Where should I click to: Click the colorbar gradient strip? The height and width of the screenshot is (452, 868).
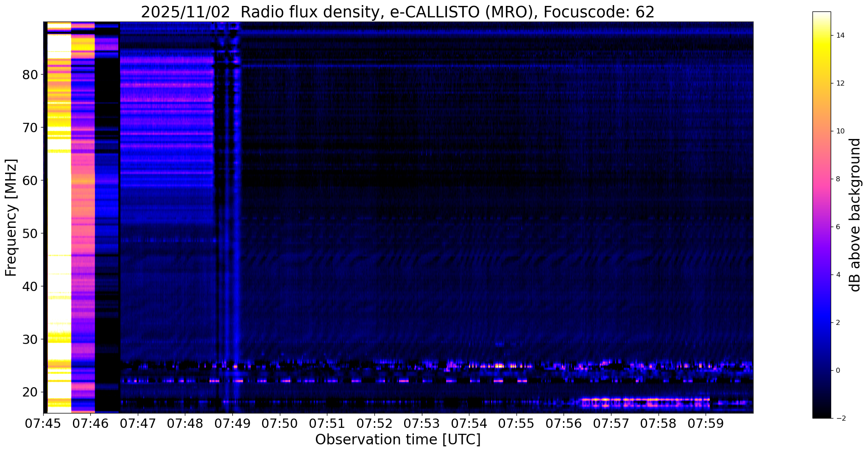[821, 215]
